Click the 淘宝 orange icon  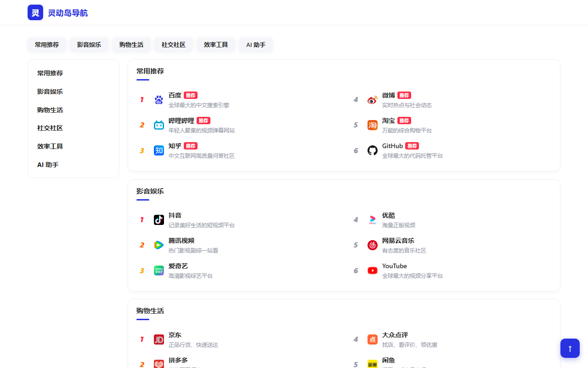[x=373, y=125]
